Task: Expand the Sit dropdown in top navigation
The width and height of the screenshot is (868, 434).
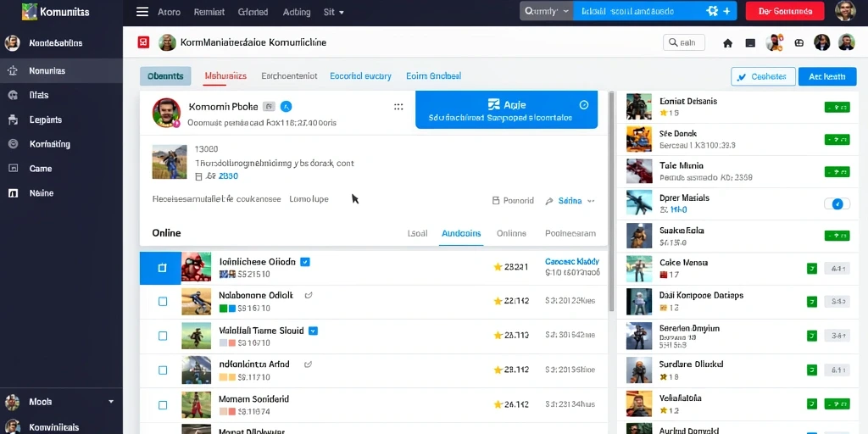Action: 334,12
